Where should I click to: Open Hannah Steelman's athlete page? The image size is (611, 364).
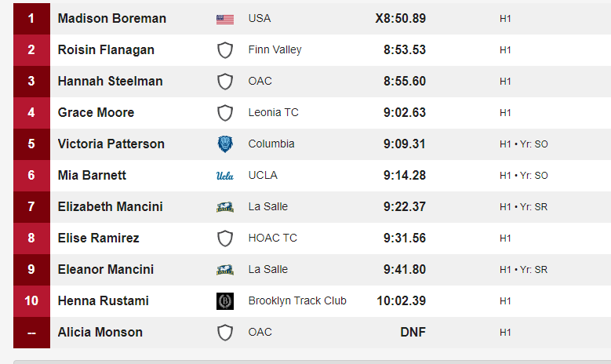(111, 81)
